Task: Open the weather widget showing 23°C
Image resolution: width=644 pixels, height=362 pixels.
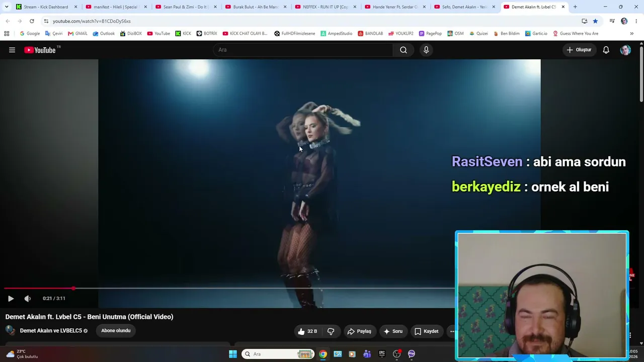Action: coord(22,354)
